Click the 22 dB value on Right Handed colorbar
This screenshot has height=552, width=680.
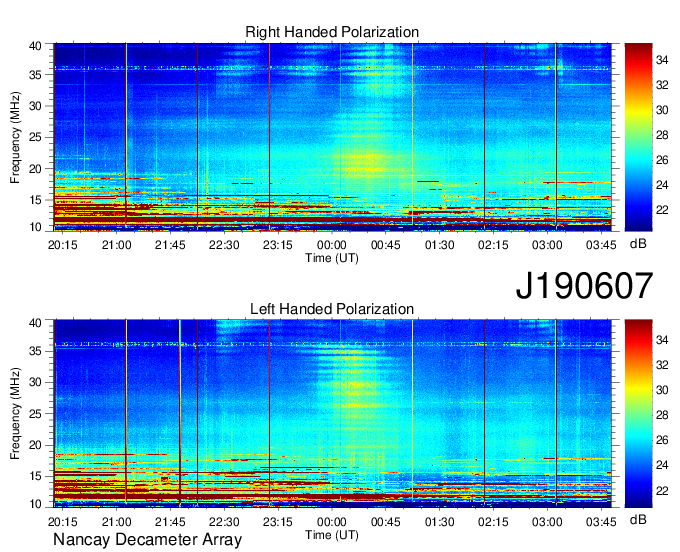(662, 210)
